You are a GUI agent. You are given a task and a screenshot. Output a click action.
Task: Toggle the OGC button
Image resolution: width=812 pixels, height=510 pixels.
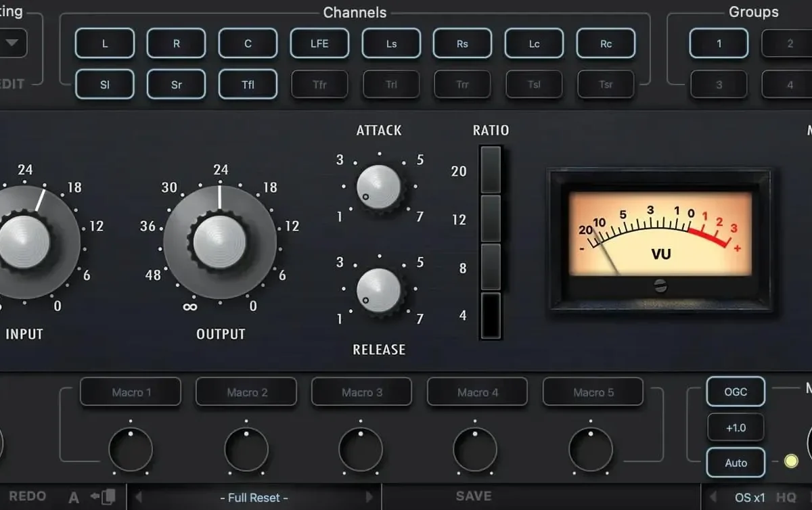click(x=736, y=392)
